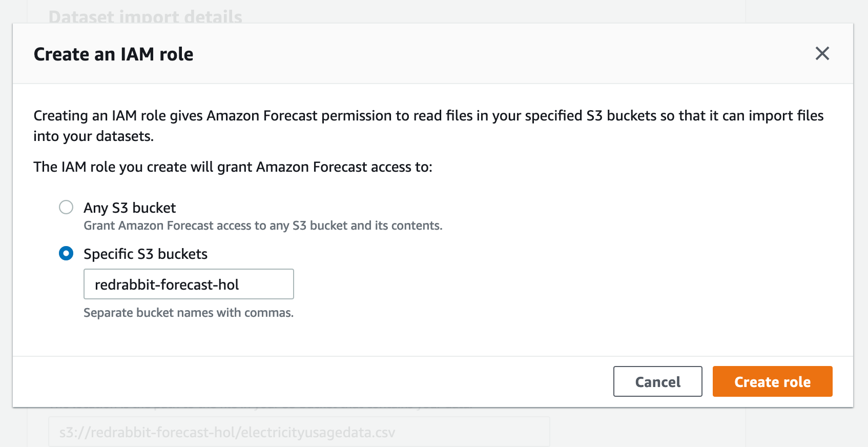
Task: Click the 'Separate bucket names with commas' hint
Action: coord(189,313)
